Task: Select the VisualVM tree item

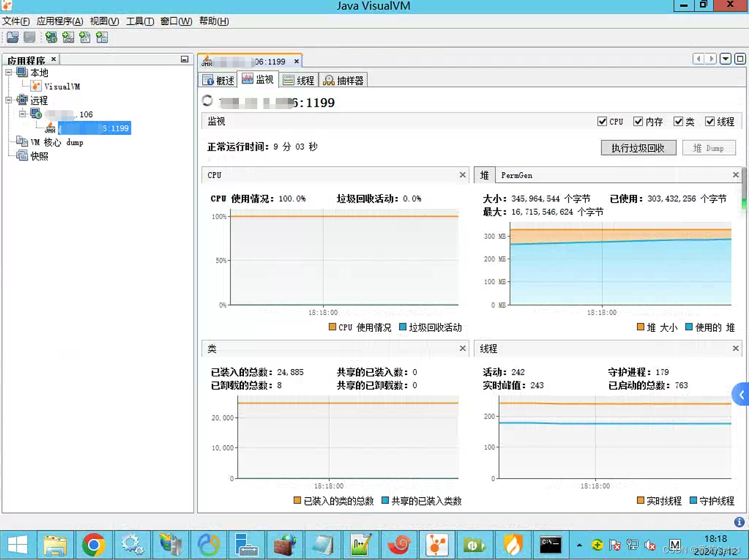Action: tap(62, 86)
